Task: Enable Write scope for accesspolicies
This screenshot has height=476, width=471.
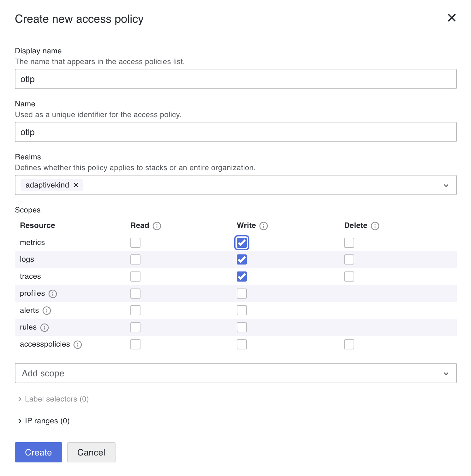Action: [242, 344]
